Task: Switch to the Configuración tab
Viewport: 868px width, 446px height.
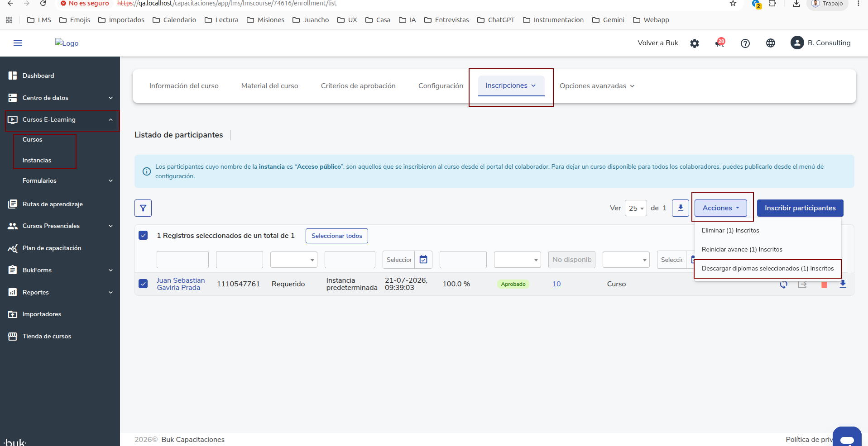Action: coord(441,86)
